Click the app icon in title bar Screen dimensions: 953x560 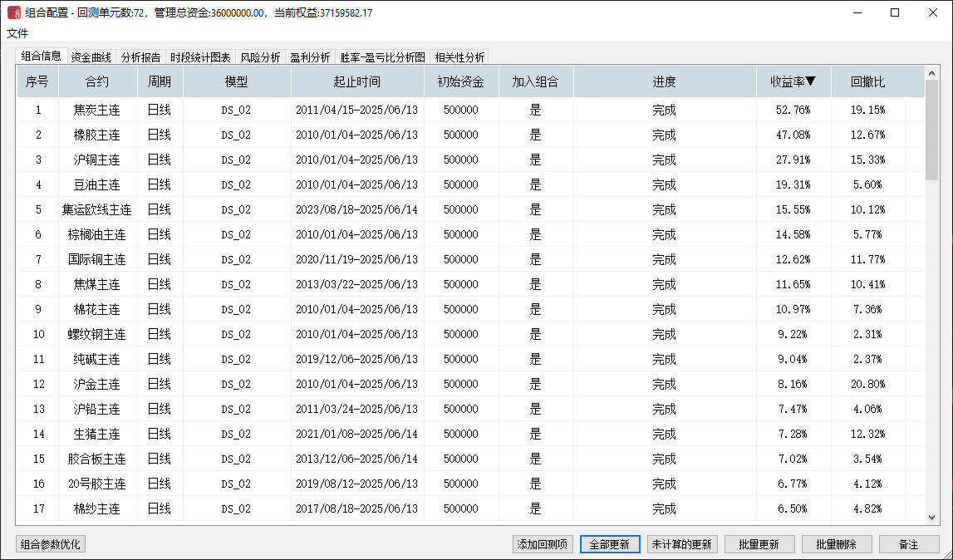(x=13, y=13)
